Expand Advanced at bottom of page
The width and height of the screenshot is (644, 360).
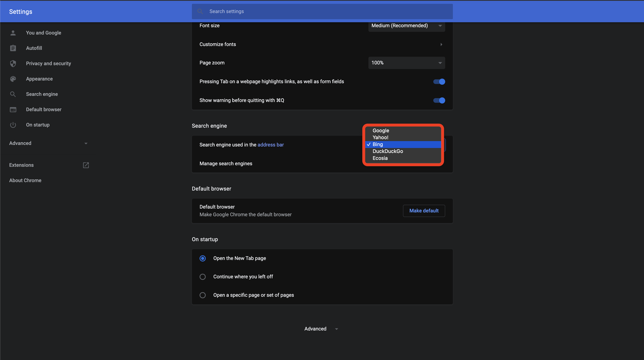[321, 329]
